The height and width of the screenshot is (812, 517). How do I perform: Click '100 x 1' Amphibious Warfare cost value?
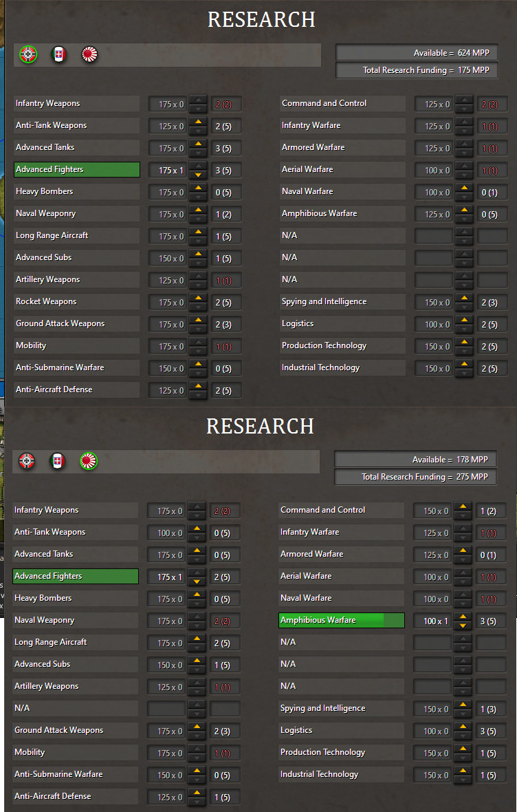pos(432,621)
